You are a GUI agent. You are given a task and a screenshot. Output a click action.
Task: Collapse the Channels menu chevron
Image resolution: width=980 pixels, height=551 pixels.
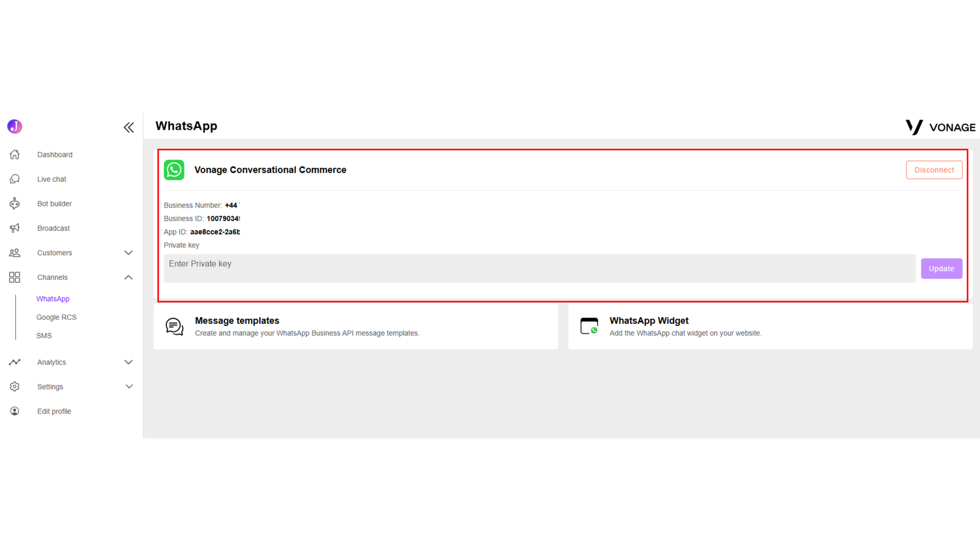[x=129, y=277]
